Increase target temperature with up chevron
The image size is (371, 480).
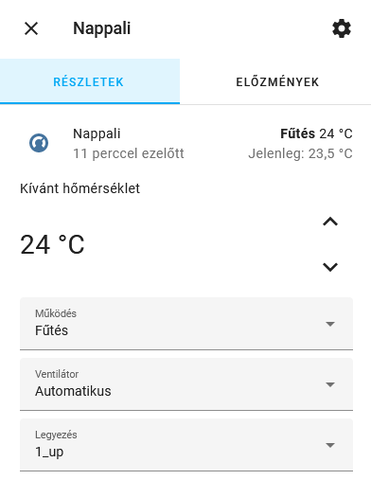click(x=330, y=222)
